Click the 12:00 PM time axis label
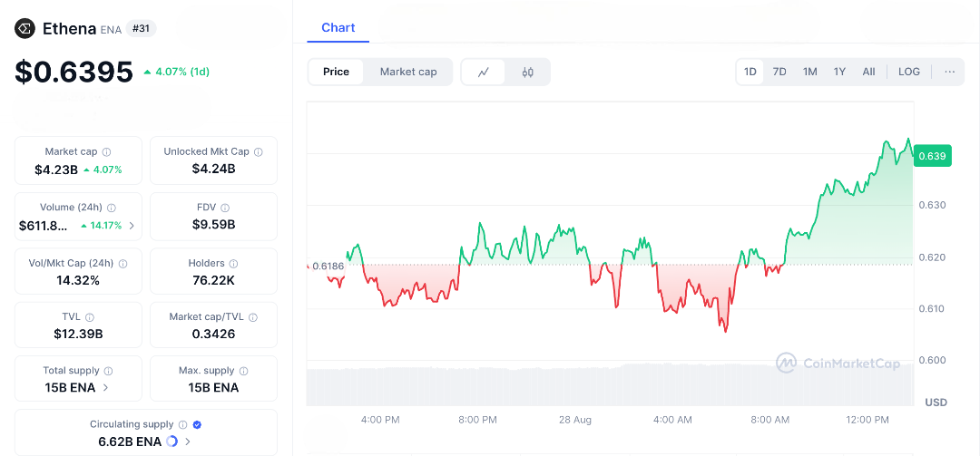 (x=867, y=420)
